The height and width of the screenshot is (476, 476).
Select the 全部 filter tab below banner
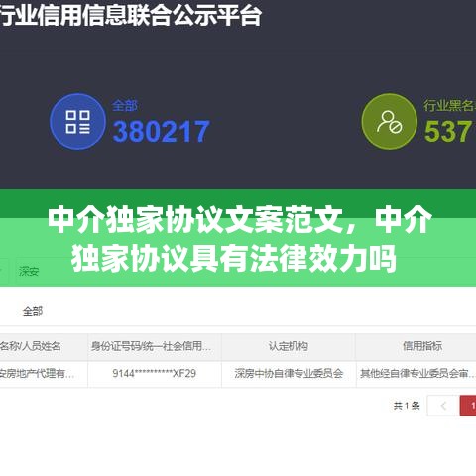click(33, 311)
